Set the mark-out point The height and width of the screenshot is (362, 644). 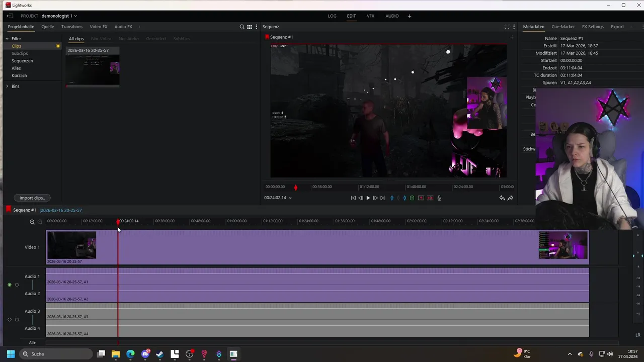pyautogui.click(x=404, y=198)
